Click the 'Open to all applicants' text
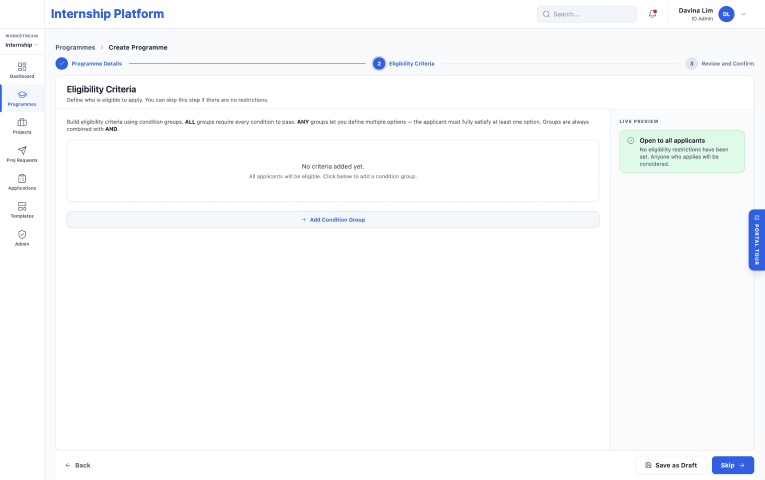Image resolution: width=765 pixels, height=480 pixels. pos(672,140)
